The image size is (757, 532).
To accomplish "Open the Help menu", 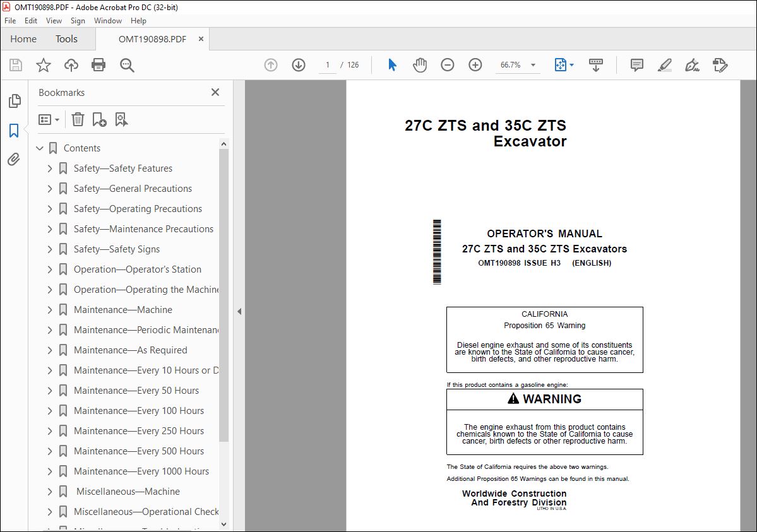I will [x=138, y=21].
